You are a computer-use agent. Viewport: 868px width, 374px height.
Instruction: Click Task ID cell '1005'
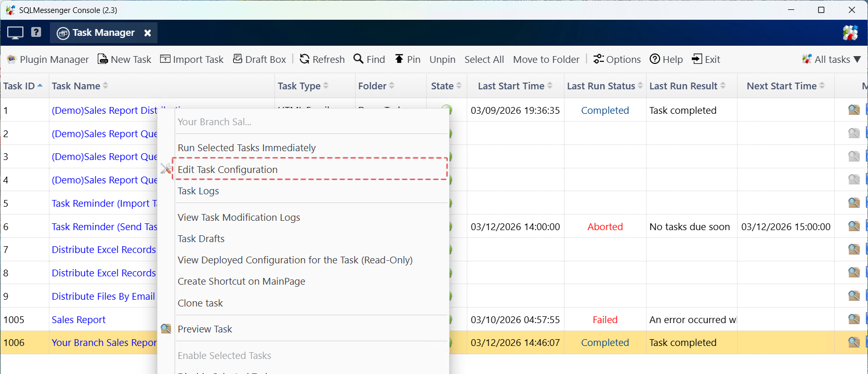click(x=14, y=319)
